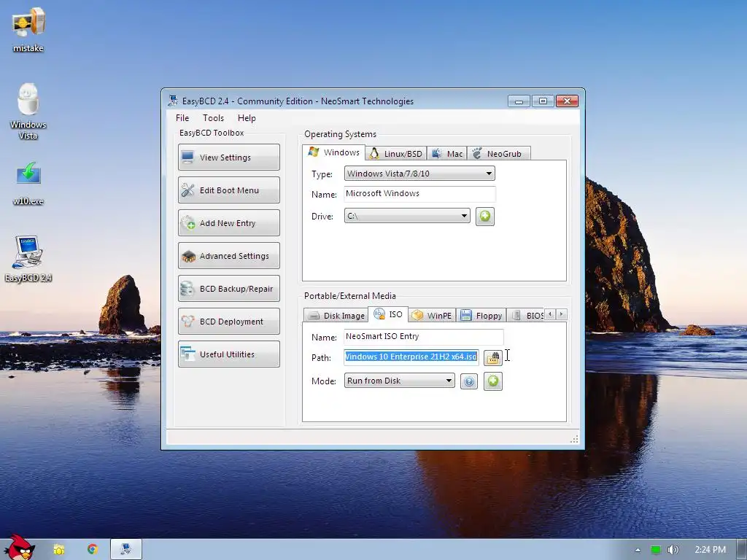The image size is (747, 560).
Task: Click the EasyBCD title bar icon
Action: [172, 101]
